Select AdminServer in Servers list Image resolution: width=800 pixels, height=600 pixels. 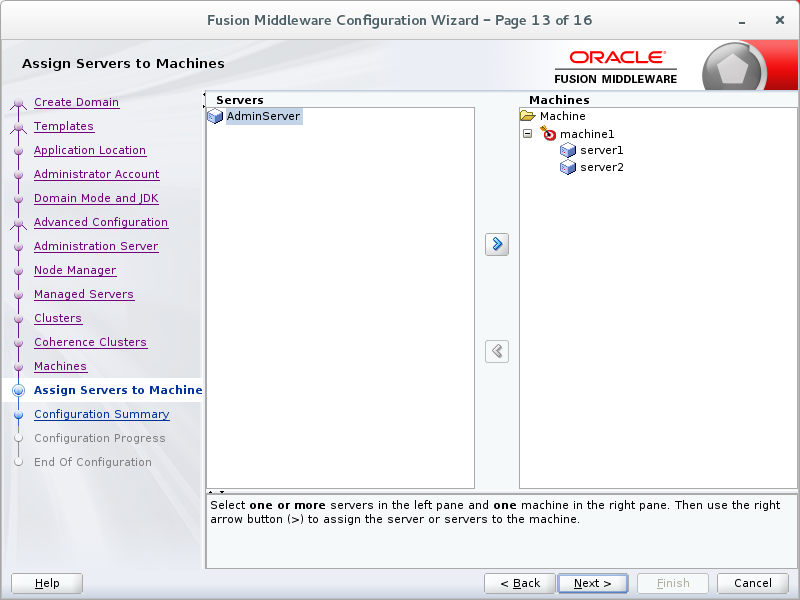pyautogui.click(x=263, y=116)
